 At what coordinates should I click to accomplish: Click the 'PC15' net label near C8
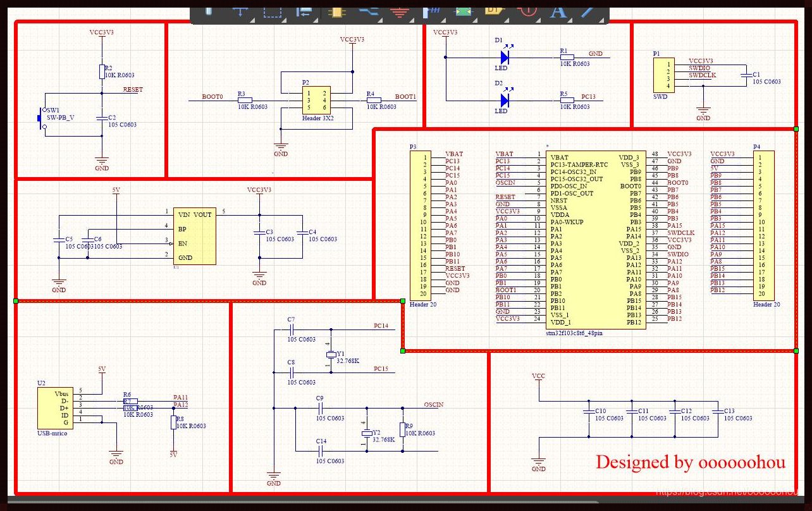pos(381,368)
